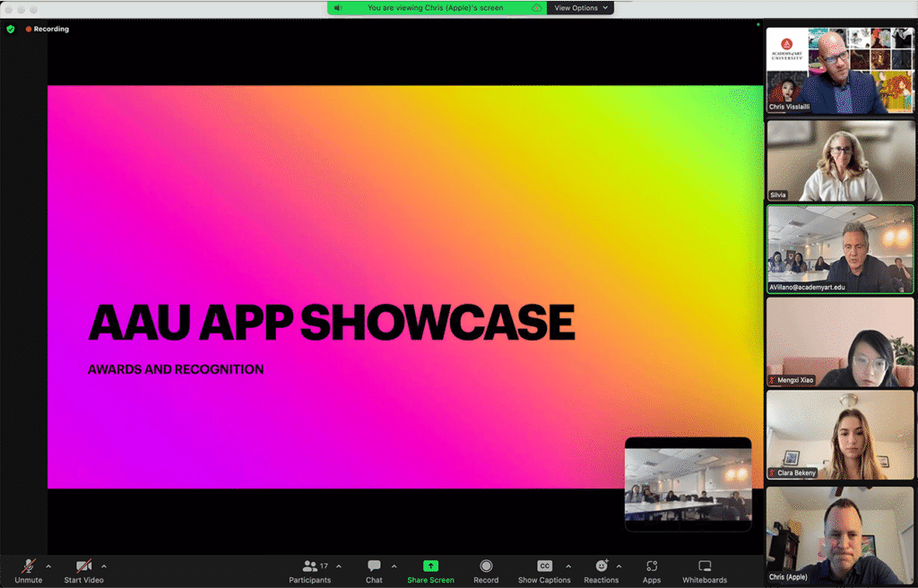Image resolution: width=918 pixels, height=588 pixels.
Task: Click the cloud icon beside View Options
Action: [x=539, y=7]
